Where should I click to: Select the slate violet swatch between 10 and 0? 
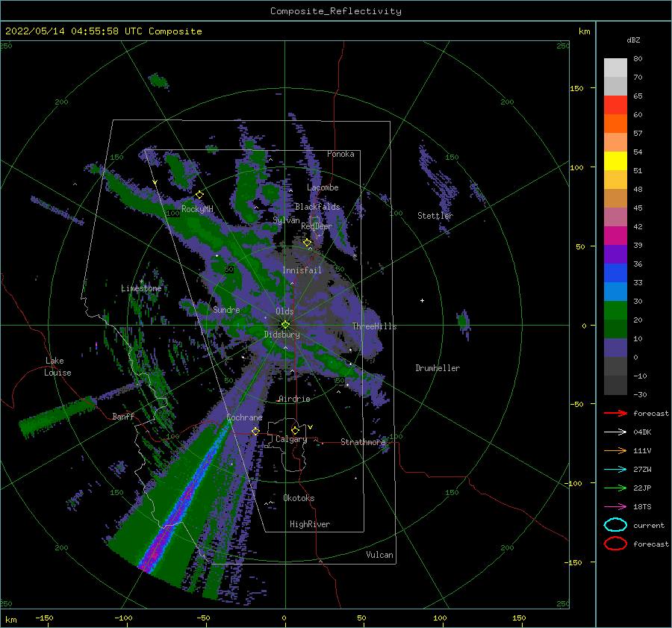coord(615,347)
